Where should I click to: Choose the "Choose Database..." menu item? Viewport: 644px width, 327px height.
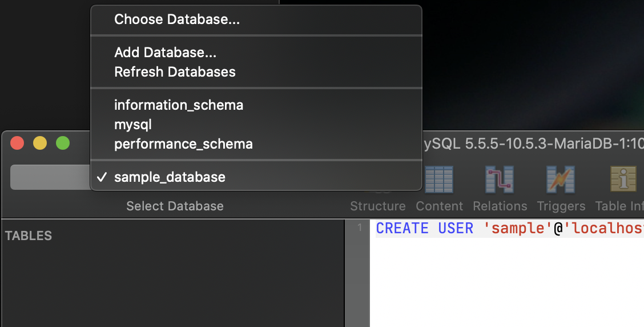click(177, 19)
